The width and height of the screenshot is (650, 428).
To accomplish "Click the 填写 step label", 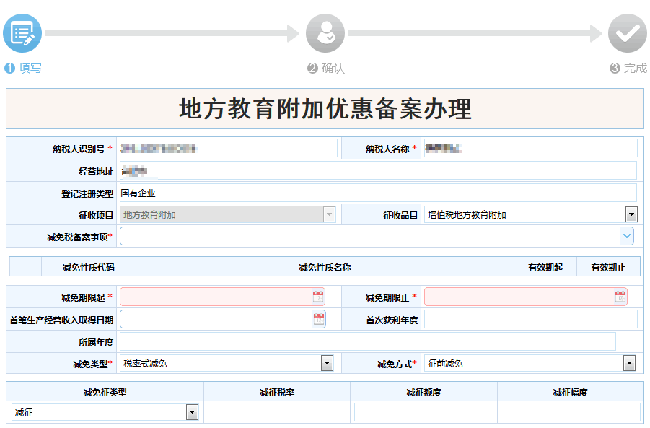I will (28, 68).
